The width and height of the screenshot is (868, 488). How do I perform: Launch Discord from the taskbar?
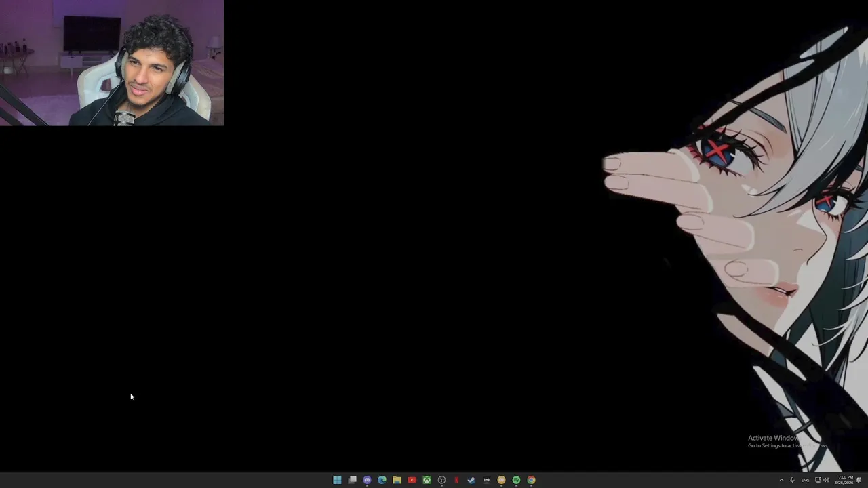pyautogui.click(x=367, y=480)
